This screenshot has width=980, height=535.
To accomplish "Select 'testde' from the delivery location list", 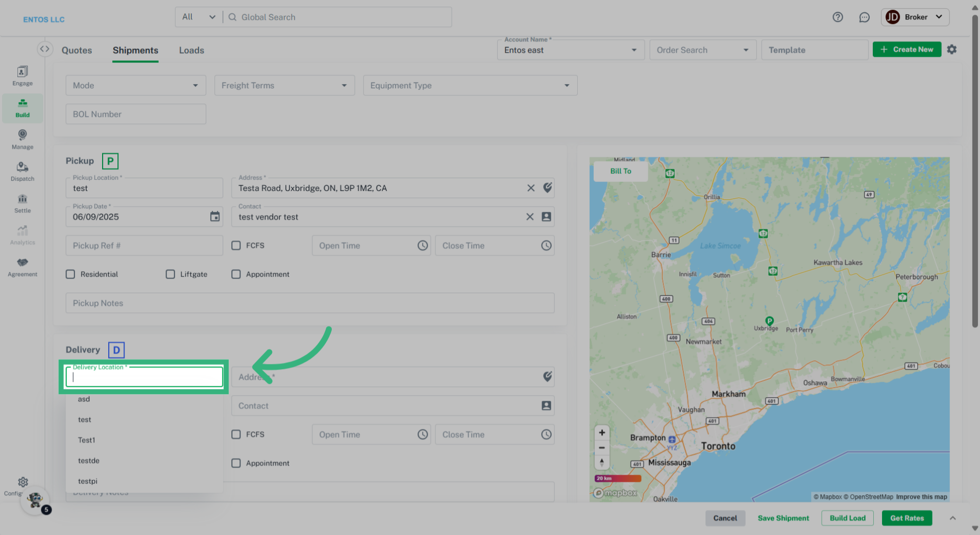I will [89, 460].
